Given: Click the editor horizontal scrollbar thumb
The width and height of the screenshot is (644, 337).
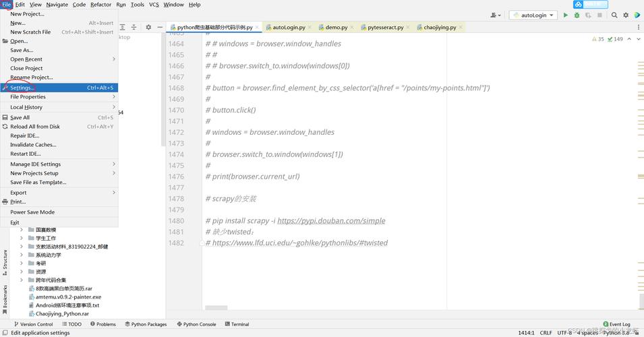Looking at the screenshot, I should [x=216, y=308].
